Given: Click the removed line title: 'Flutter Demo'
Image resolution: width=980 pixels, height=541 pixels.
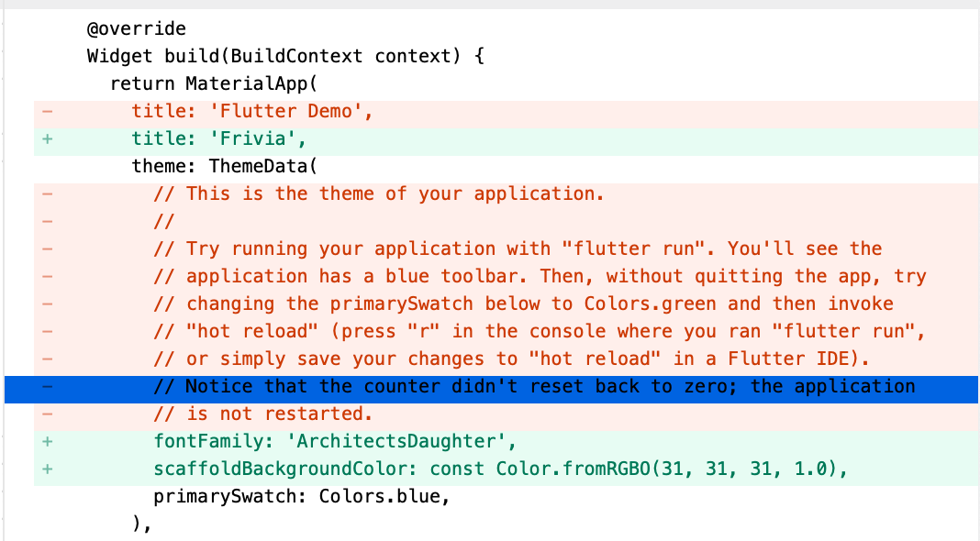Looking at the screenshot, I should click(x=253, y=112).
